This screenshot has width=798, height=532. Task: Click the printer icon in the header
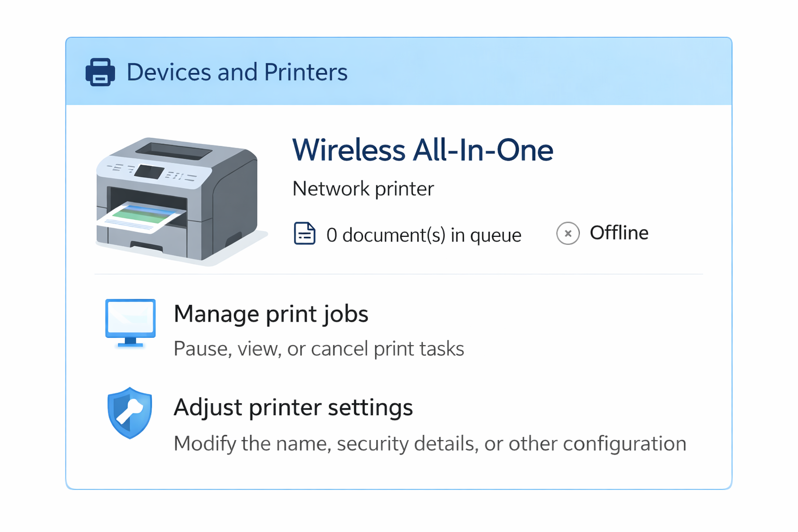click(100, 72)
